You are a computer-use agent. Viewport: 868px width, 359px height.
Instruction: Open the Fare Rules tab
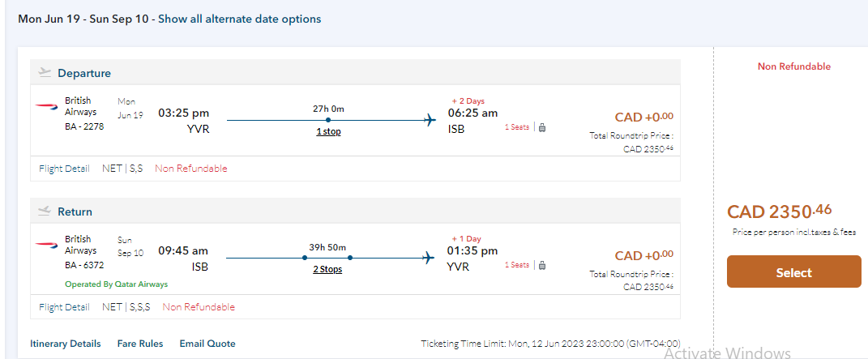pos(140,344)
